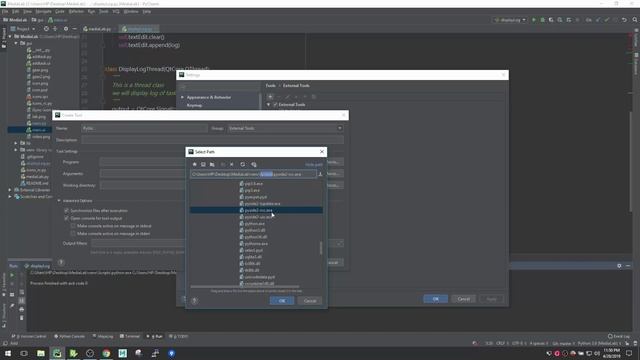
Task: Hide the Project panel with minus icon
Action: coord(75,29)
